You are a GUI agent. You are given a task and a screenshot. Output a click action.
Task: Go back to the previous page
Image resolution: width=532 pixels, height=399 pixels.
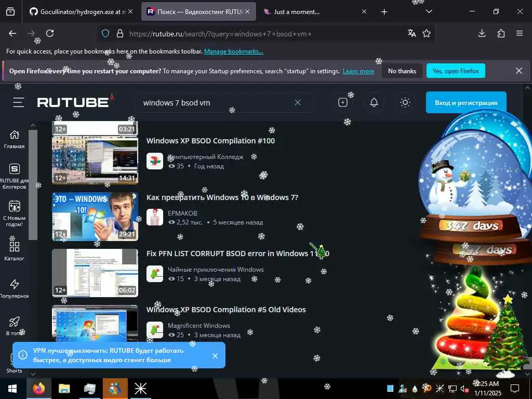pyautogui.click(x=12, y=33)
